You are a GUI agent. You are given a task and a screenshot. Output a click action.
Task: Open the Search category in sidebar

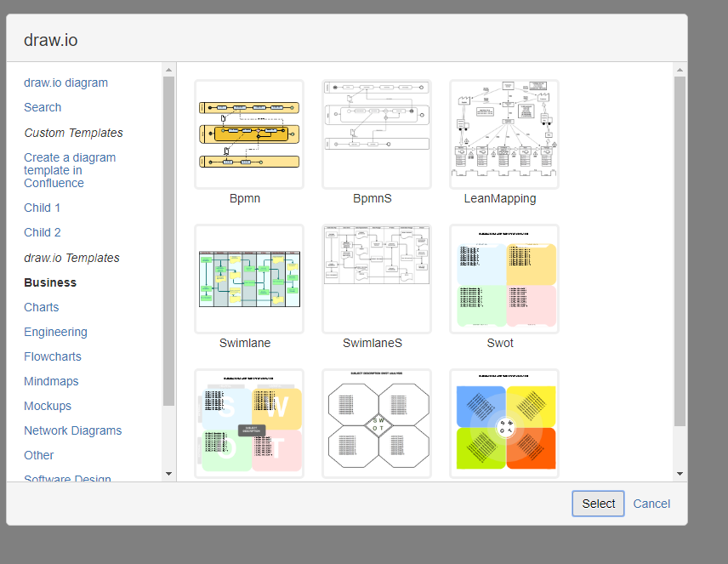(x=43, y=107)
